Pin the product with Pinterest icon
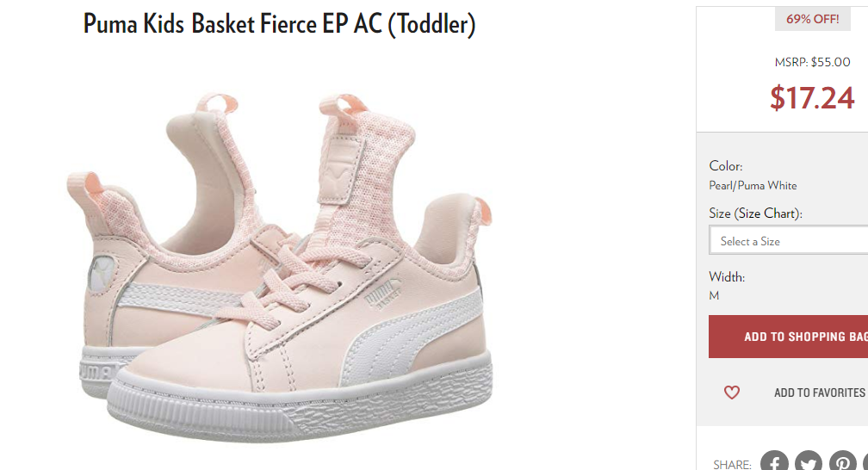This screenshot has width=868, height=470. (x=842, y=461)
